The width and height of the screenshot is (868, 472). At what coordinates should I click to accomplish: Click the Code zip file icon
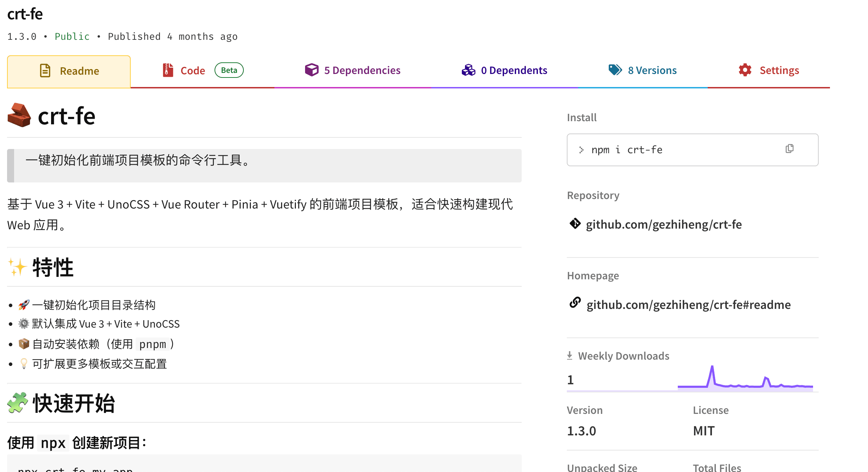click(x=168, y=70)
